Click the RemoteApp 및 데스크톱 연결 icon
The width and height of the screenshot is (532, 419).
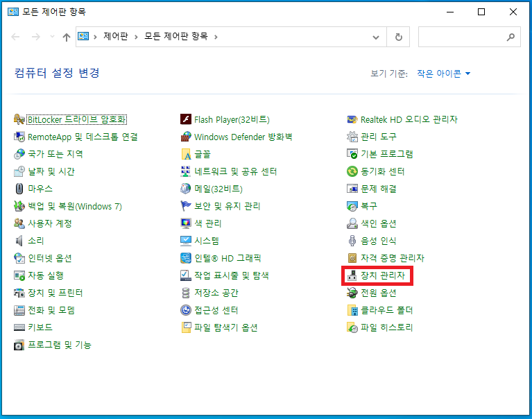tap(19, 137)
